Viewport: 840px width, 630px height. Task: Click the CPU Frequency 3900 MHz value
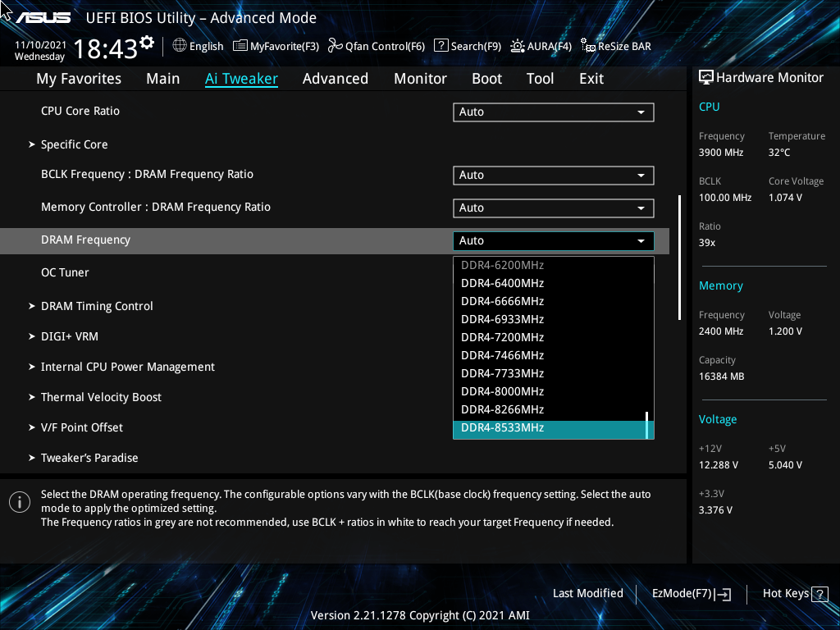(721, 153)
